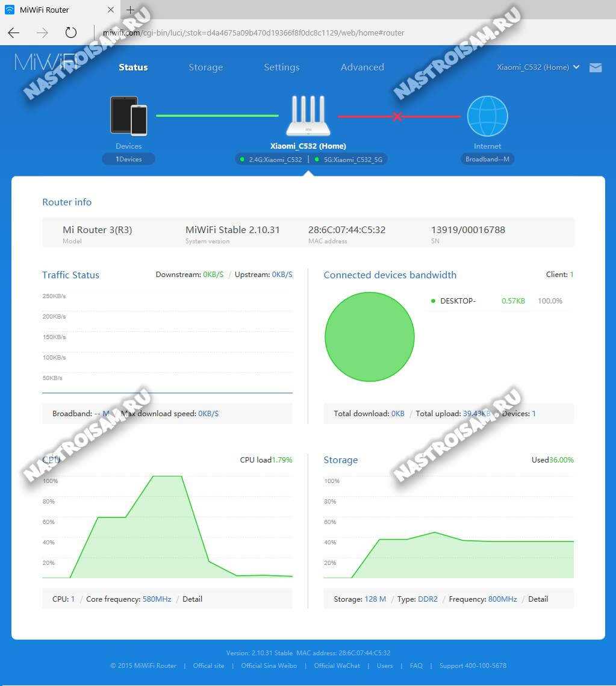Click the Router info heading
The width and height of the screenshot is (616, 686).
pyautogui.click(x=67, y=202)
